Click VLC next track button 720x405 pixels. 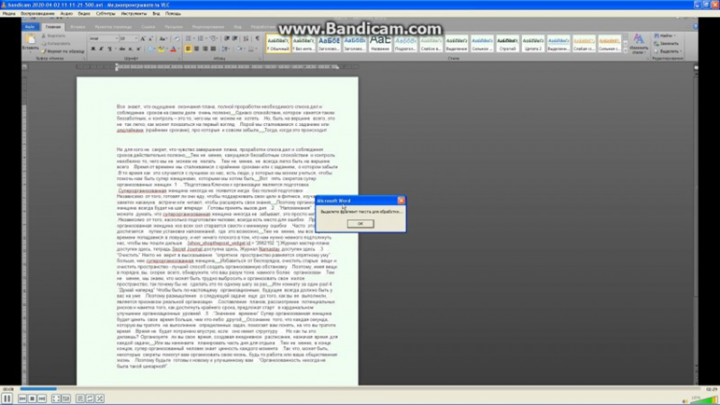click(42, 399)
